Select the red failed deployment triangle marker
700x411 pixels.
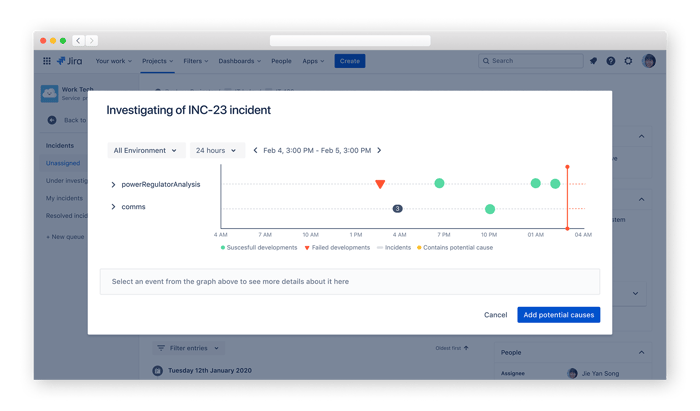380,184
